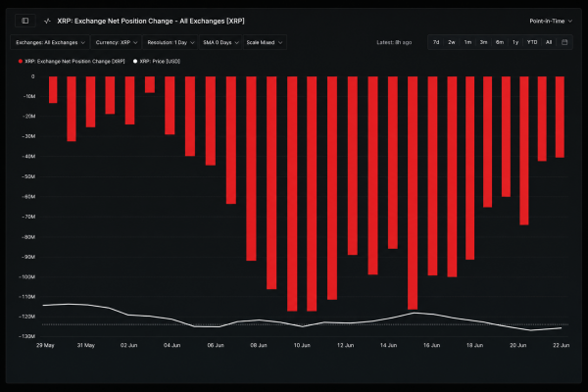Open the Point-in-Time dropdown
The width and height of the screenshot is (588, 392).
point(551,21)
